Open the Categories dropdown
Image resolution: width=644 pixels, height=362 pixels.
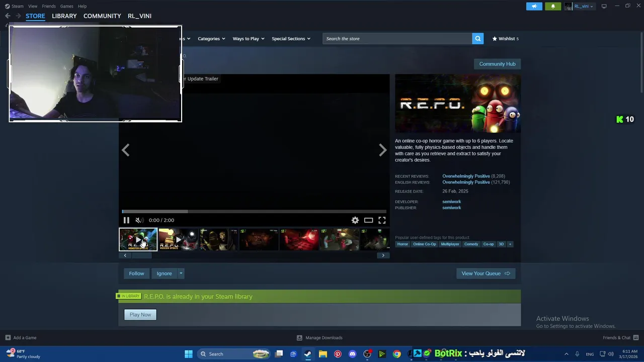(x=211, y=39)
